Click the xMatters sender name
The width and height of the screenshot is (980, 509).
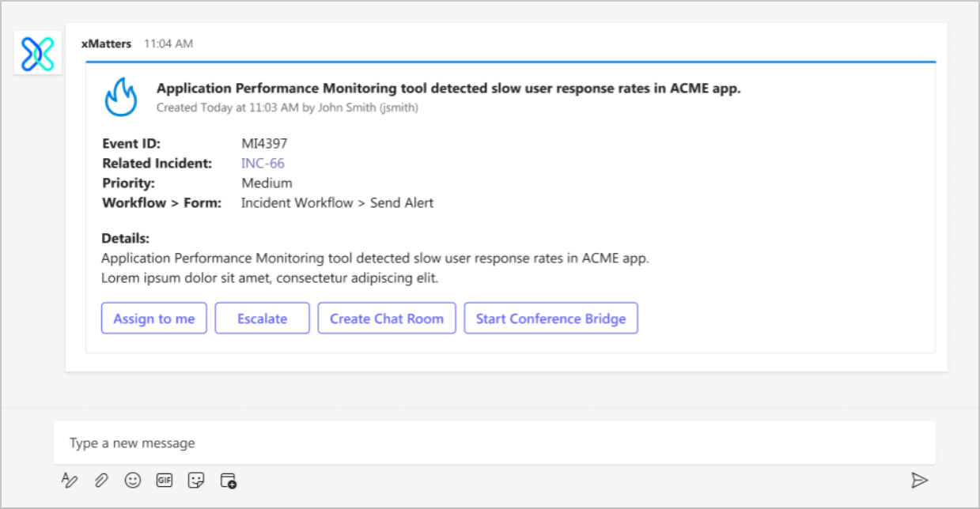(x=107, y=43)
